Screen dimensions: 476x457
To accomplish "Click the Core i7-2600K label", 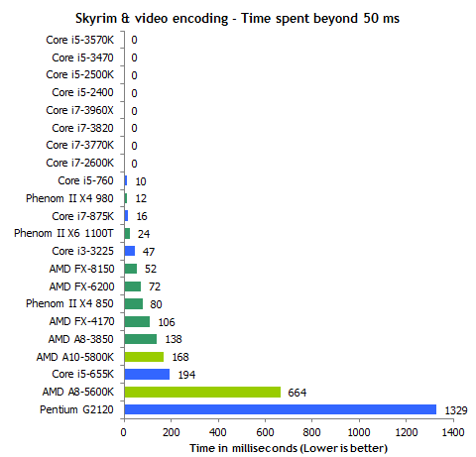I will click(79, 163).
